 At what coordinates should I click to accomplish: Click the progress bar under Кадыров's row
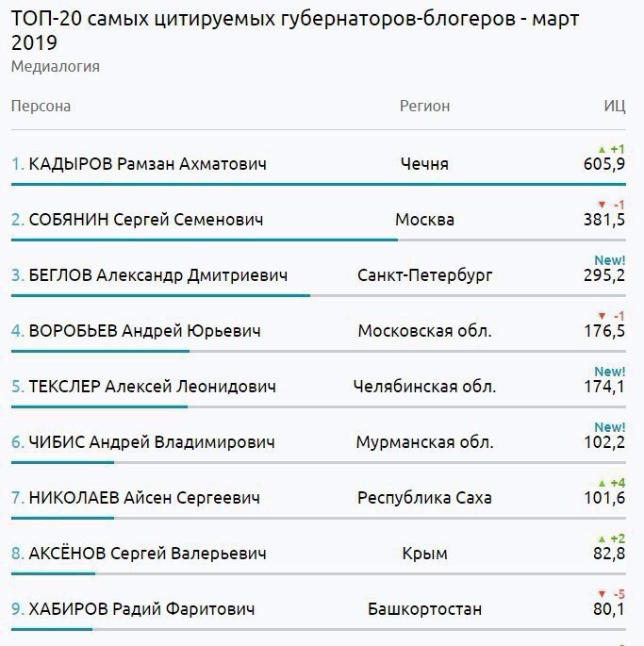[311, 184]
